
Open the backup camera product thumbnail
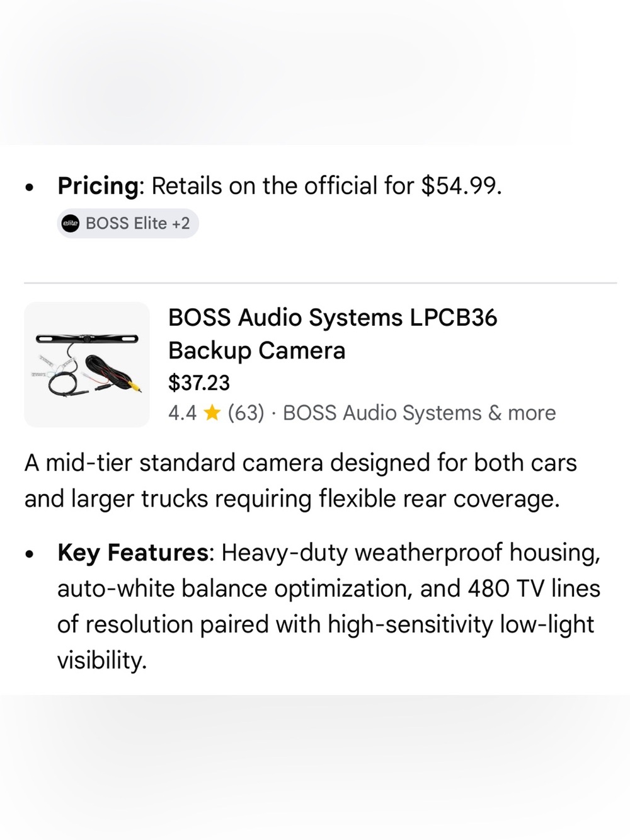87,365
